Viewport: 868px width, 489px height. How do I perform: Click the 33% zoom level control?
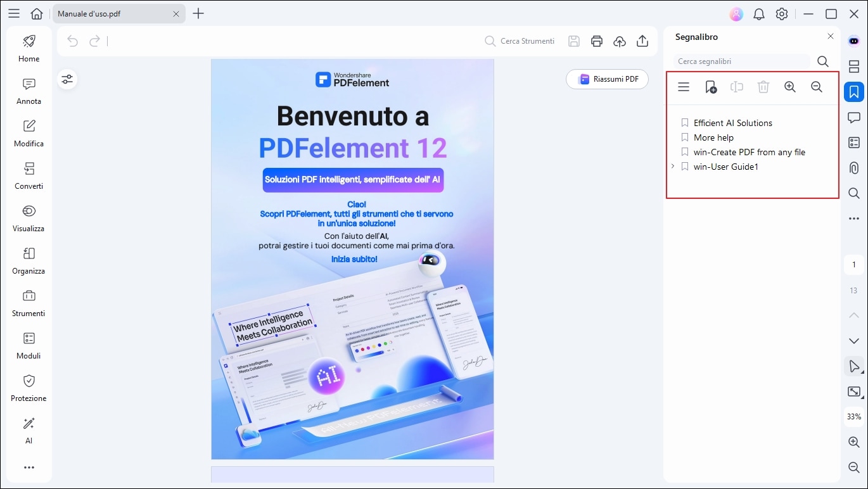coord(853,416)
